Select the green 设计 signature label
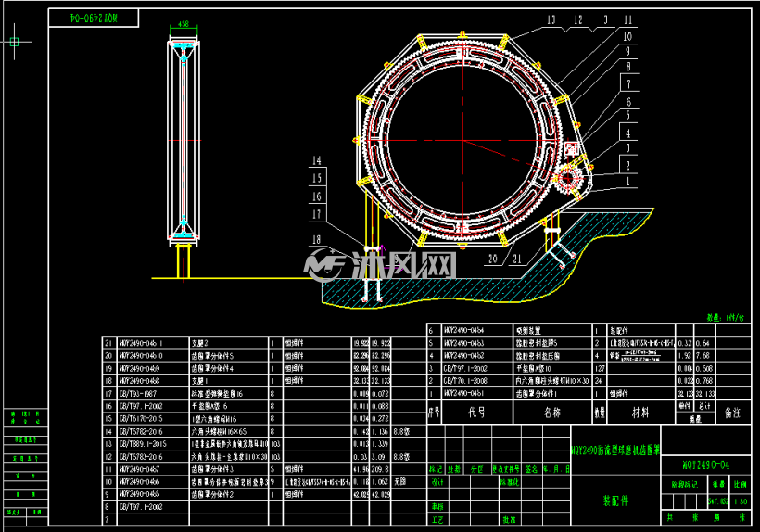The height and width of the screenshot is (532, 760). tap(437, 482)
